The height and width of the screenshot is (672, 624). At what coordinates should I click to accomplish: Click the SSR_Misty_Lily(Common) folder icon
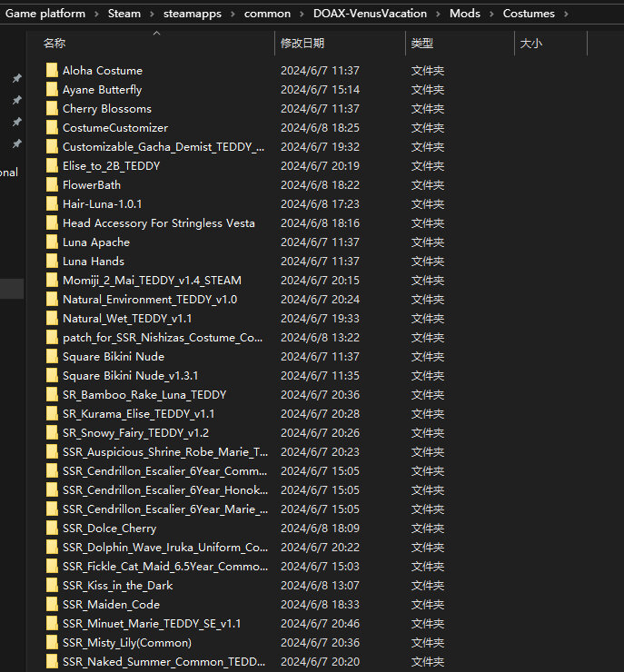click(x=52, y=642)
